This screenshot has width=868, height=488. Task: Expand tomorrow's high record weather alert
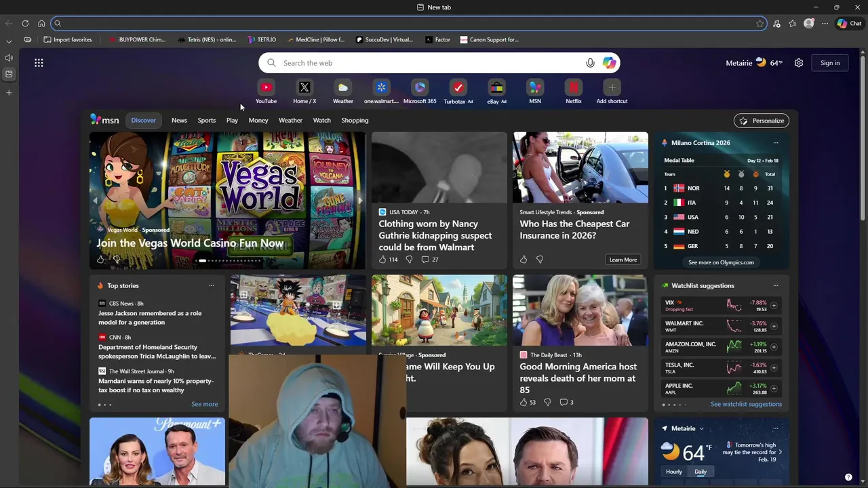click(x=780, y=452)
